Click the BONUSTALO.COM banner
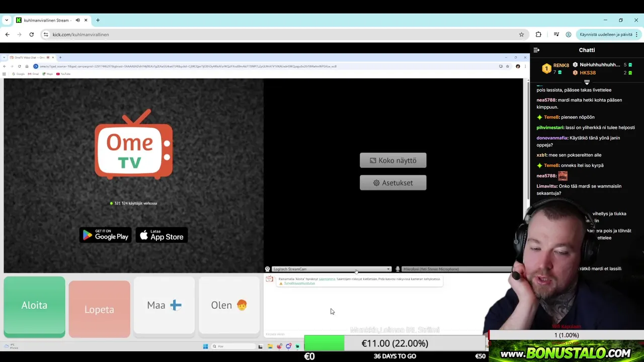This screenshot has width=644, height=362. 566,353
